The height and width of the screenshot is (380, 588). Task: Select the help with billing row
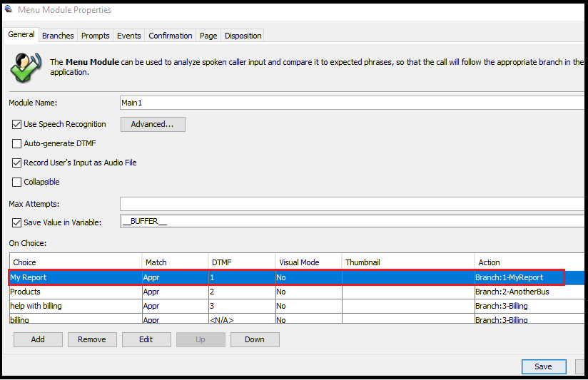297,306
